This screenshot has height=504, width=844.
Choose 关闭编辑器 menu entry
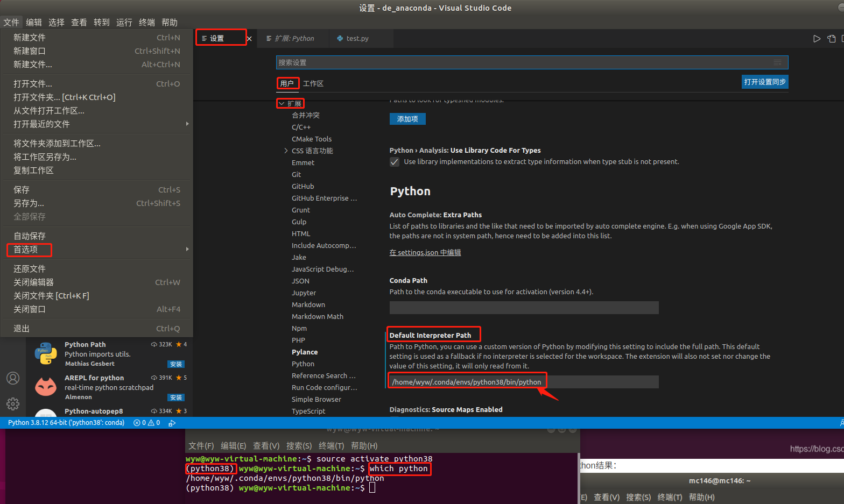[97, 282]
